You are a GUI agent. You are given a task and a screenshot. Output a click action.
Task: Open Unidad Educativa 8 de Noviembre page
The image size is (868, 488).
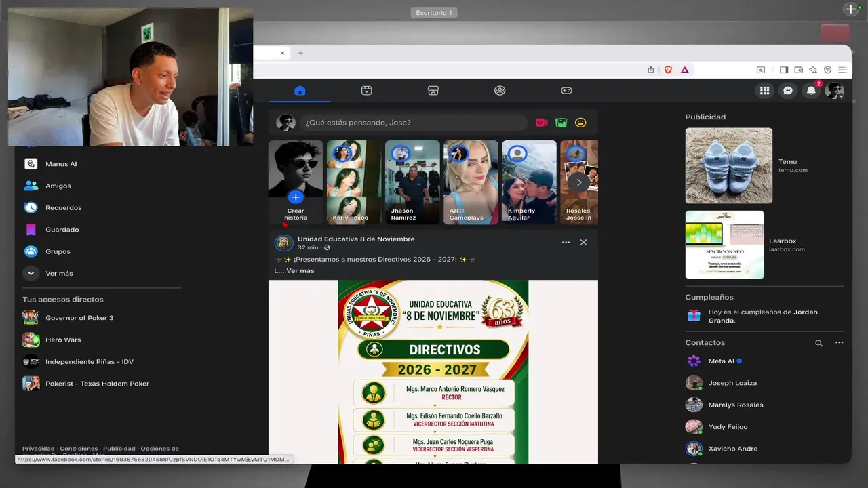(356, 239)
